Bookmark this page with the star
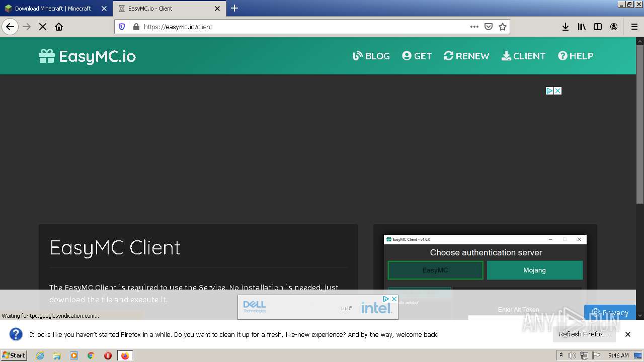Screen dimensions: 644x362 (x=502, y=27)
